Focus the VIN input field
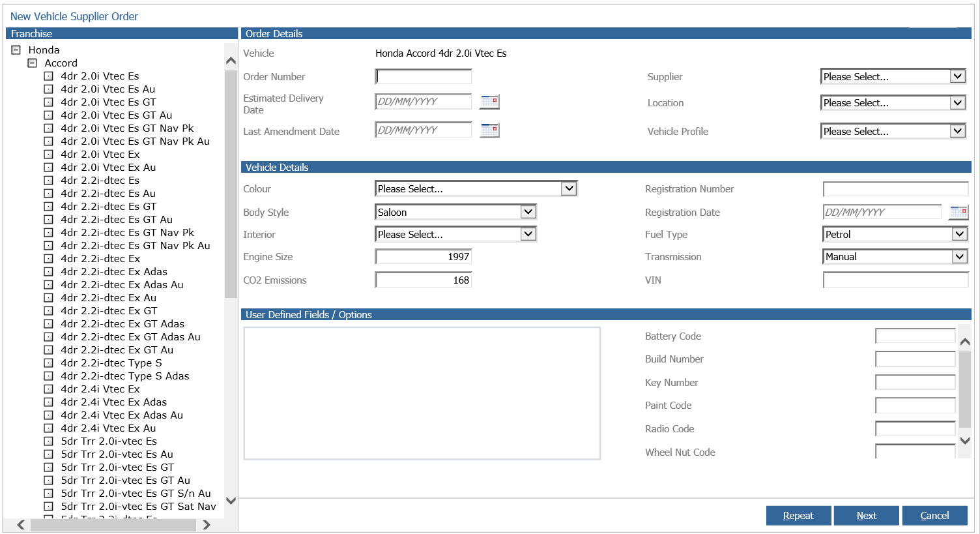980x534 pixels. 895,280
